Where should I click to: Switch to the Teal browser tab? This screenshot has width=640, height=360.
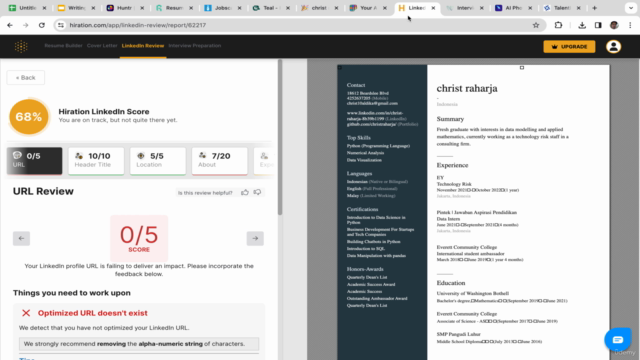[x=271, y=8]
